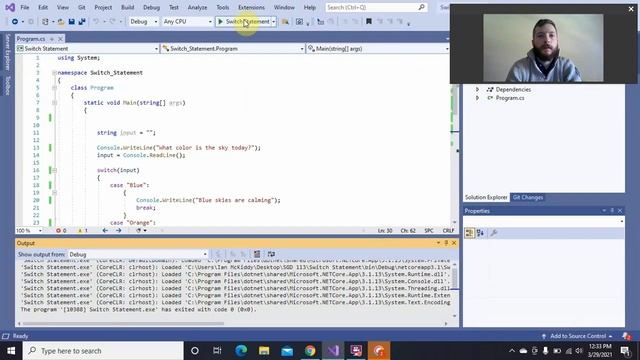Open the Analyze menu

(x=197, y=7)
